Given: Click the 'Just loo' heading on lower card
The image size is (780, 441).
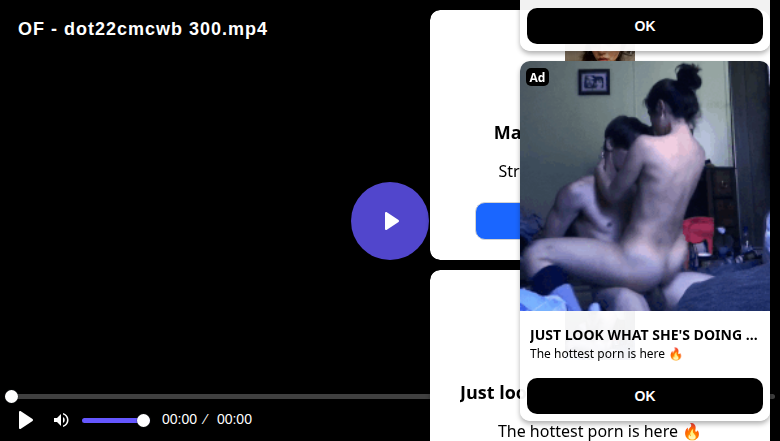Looking at the screenshot, I should click(x=490, y=393).
